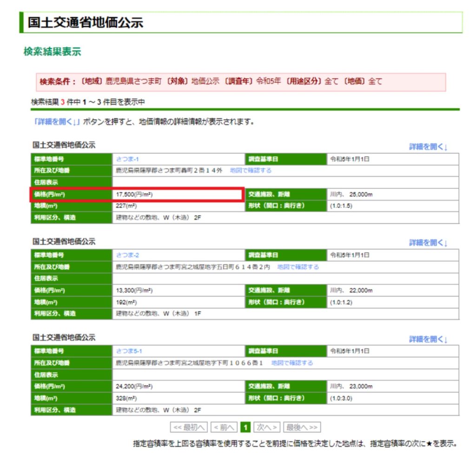The image size is (476, 453).
Task: Select page 1 in the pagination
Action: [245, 427]
